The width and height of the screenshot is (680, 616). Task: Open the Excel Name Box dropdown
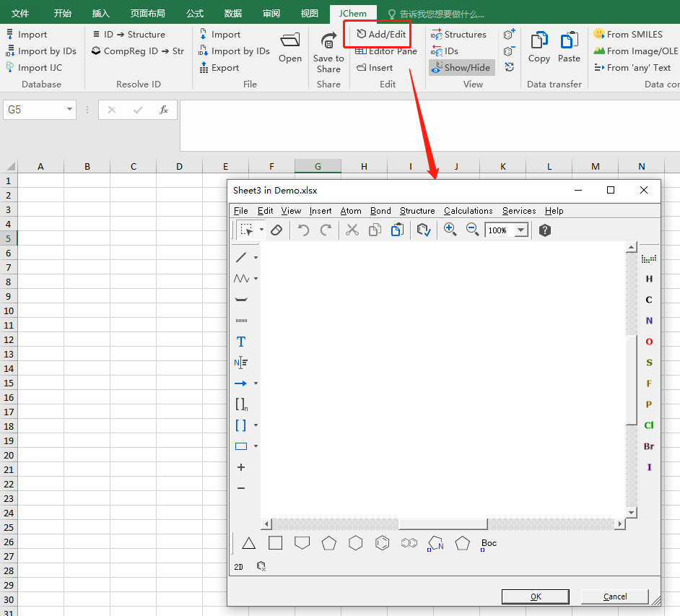[x=69, y=109]
